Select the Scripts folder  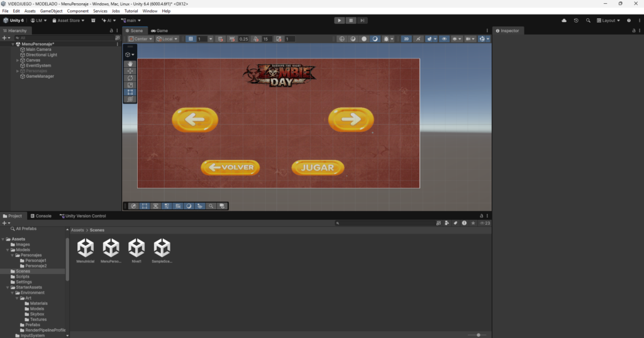pos(23,277)
